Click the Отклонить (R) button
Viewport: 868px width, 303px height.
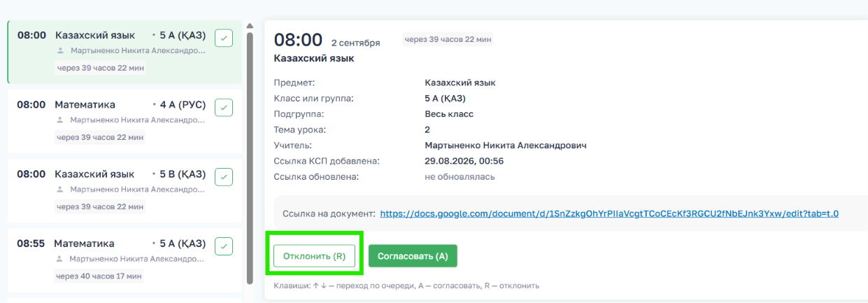point(314,256)
